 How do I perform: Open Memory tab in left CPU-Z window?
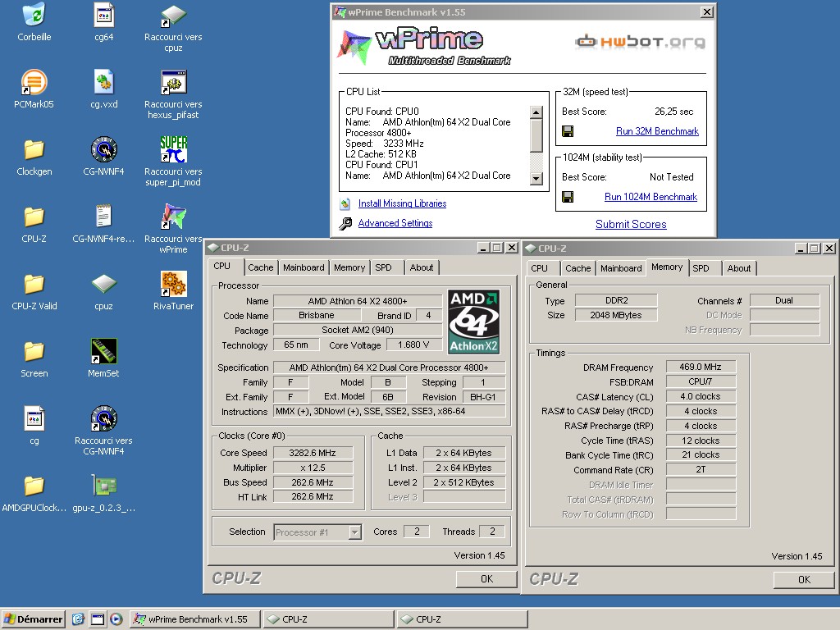[349, 267]
